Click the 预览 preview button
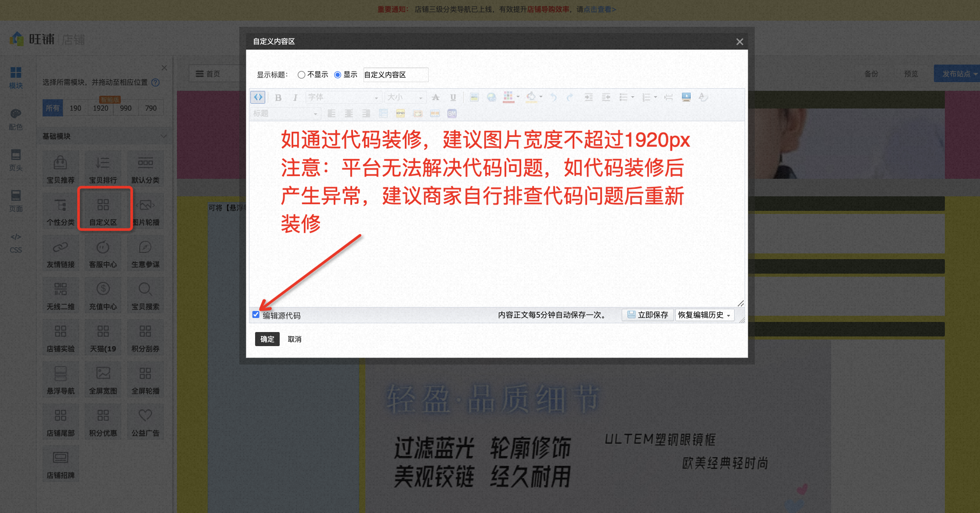This screenshot has height=513, width=980. pyautogui.click(x=911, y=74)
